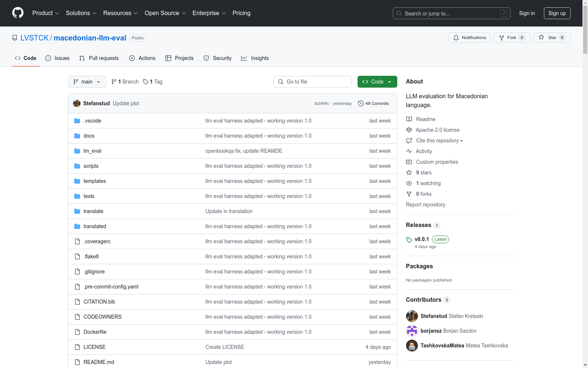Viewport: 588px width, 368px height.
Task: Expand the Enterprise dropdown menu
Action: pos(209,13)
